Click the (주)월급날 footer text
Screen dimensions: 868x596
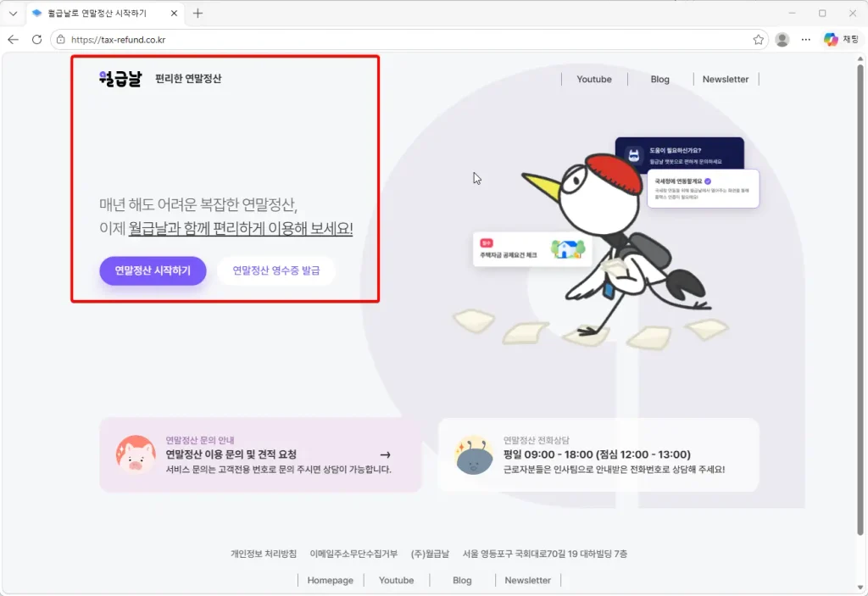[x=430, y=554]
